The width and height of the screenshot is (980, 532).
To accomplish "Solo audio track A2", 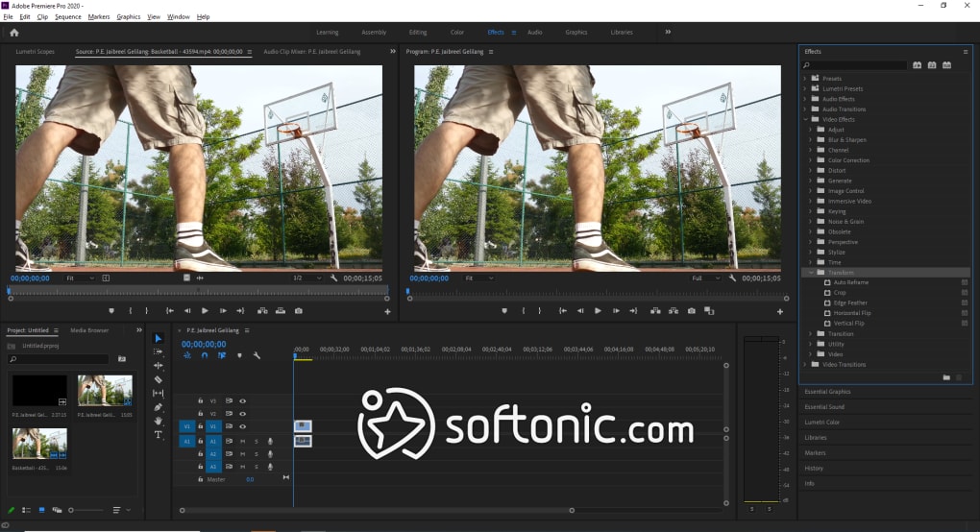I will 257,454.
